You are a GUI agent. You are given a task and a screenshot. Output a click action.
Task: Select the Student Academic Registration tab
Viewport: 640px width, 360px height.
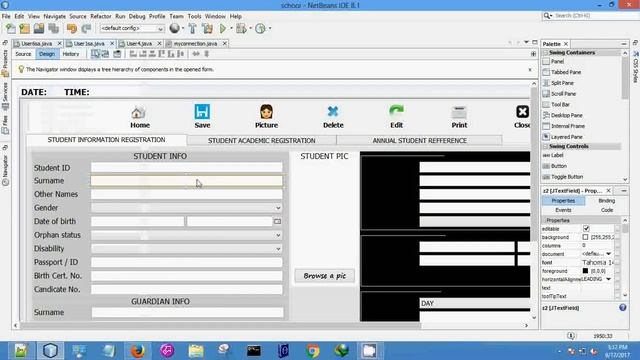pyautogui.click(x=262, y=140)
